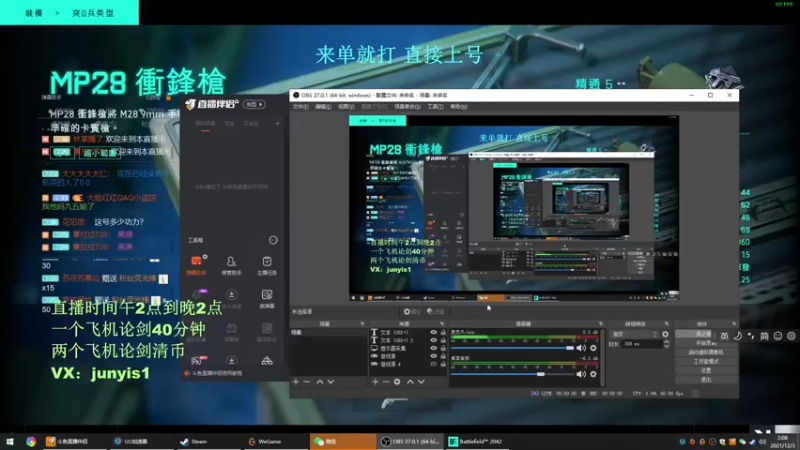Open the 场景集合 menu in OBS
Viewport: 800px width, 450px height.
click(x=407, y=107)
